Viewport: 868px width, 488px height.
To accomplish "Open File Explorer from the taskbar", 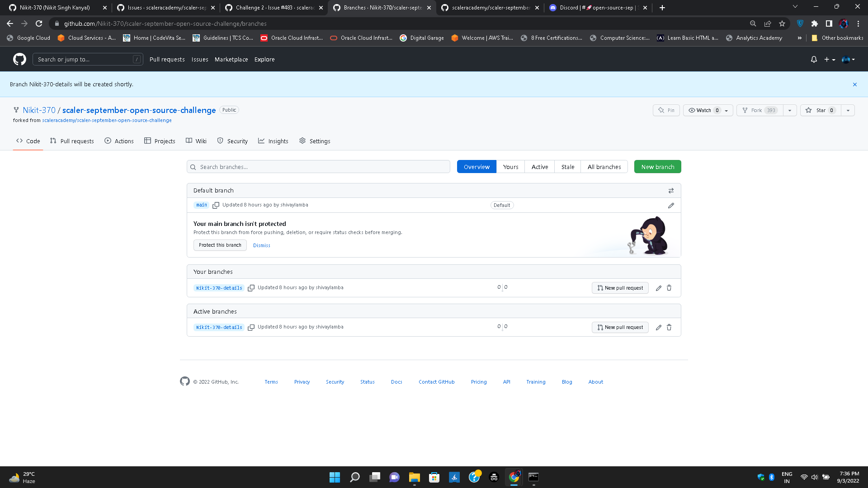I will tap(414, 477).
